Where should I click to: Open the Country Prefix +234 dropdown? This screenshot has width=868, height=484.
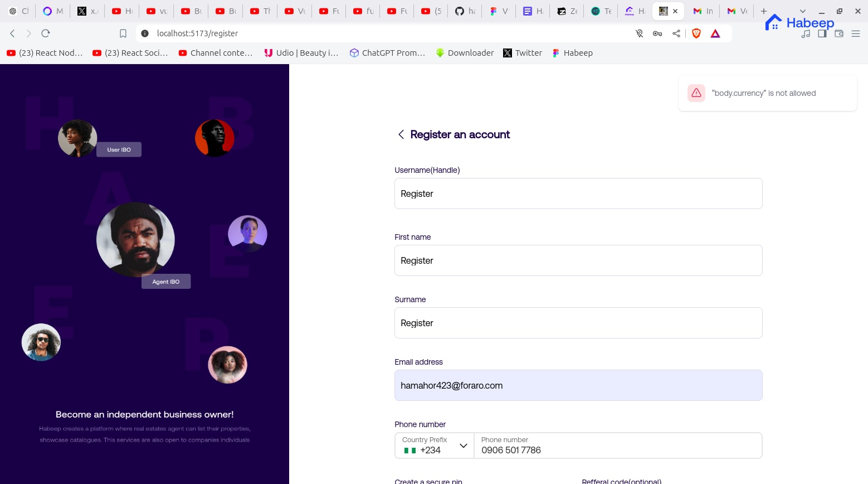[435, 446]
